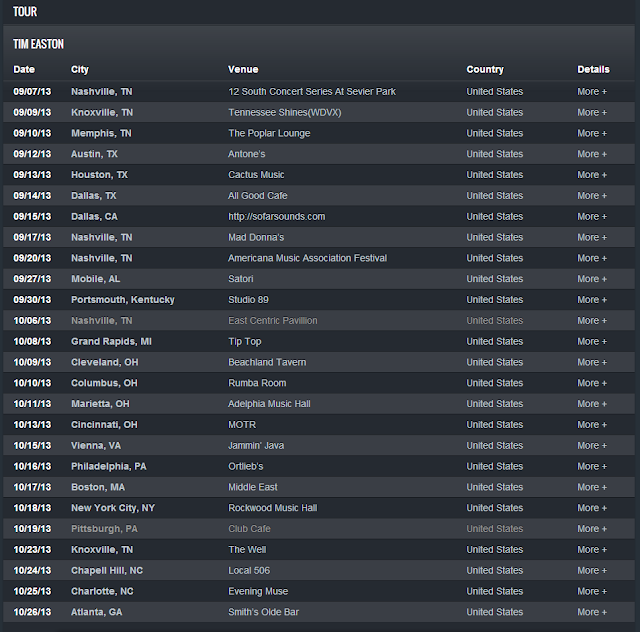The image size is (640, 632).
Task: Expand More + for Club Cafe Pittsburgh
Action: [592, 529]
